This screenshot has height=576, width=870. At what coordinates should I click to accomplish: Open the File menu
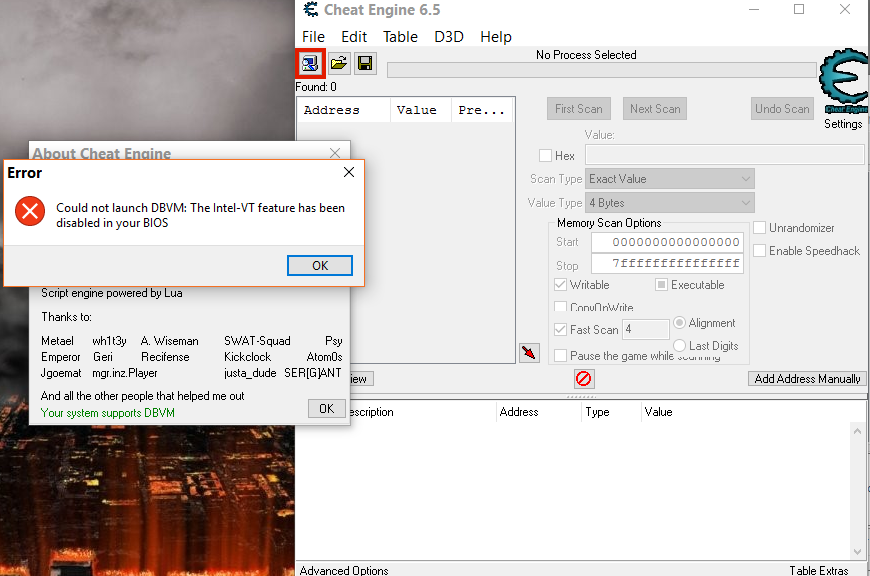click(x=313, y=37)
